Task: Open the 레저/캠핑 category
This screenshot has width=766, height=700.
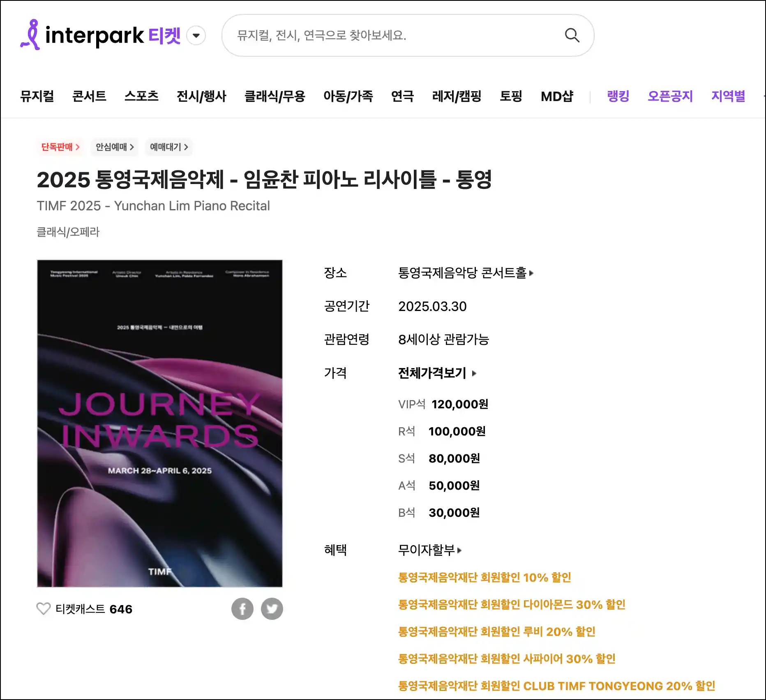Action: pos(457,96)
